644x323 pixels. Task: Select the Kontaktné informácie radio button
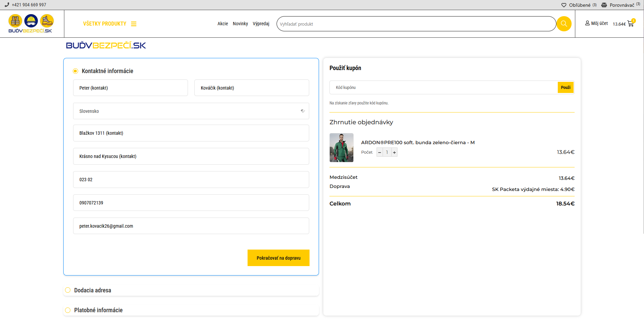tap(75, 71)
